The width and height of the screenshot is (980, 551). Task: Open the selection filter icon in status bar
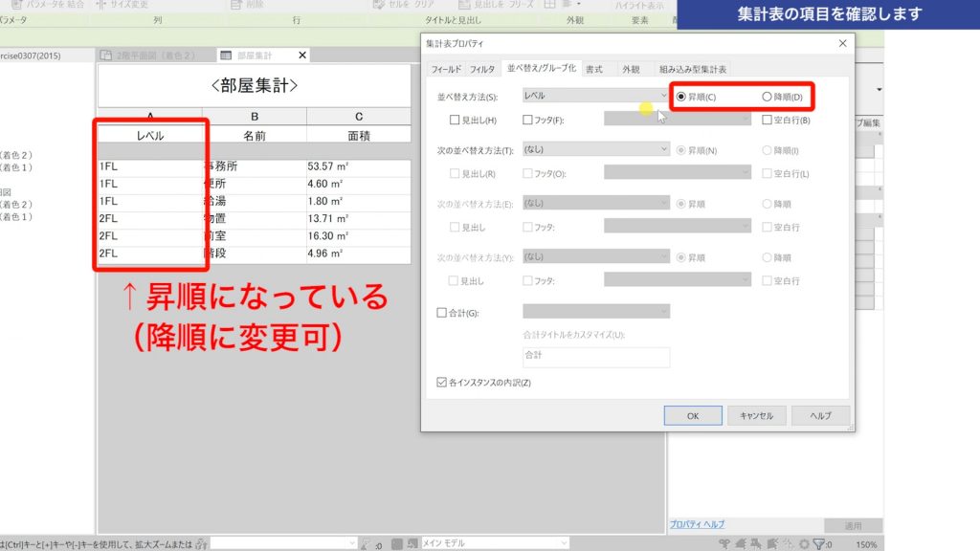[x=820, y=542]
